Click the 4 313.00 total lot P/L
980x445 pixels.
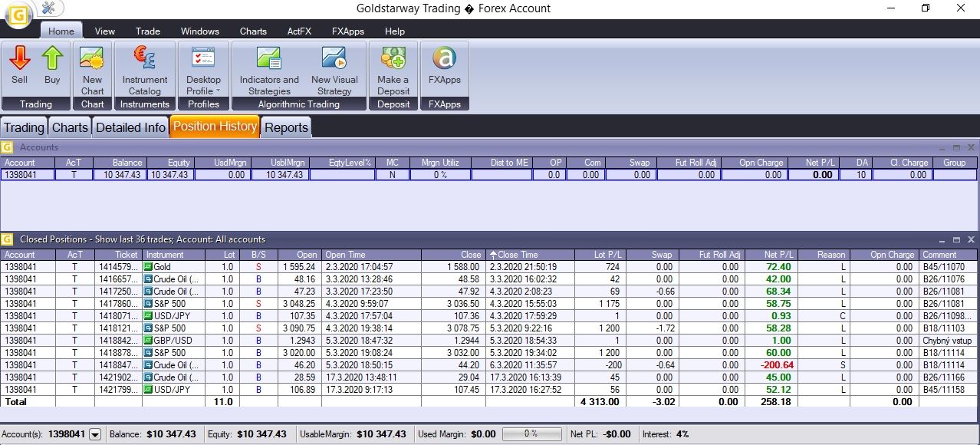click(x=599, y=402)
